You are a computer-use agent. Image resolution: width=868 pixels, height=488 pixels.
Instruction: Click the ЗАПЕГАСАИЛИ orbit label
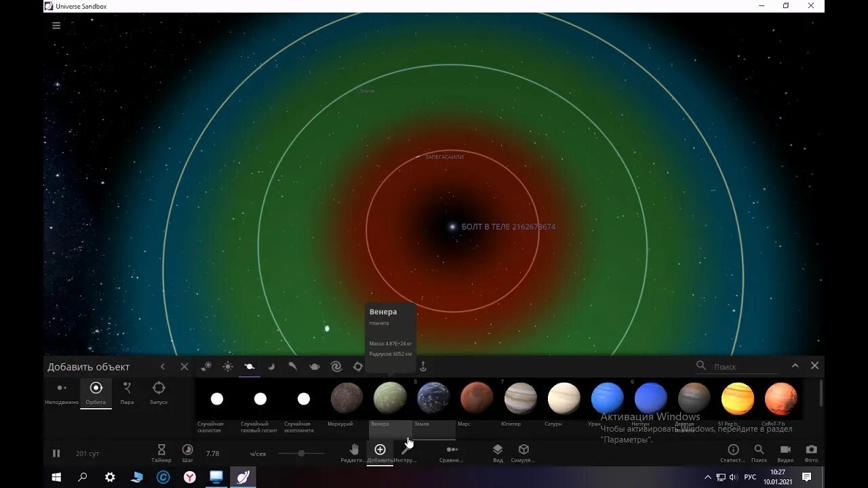click(x=444, y=157)
